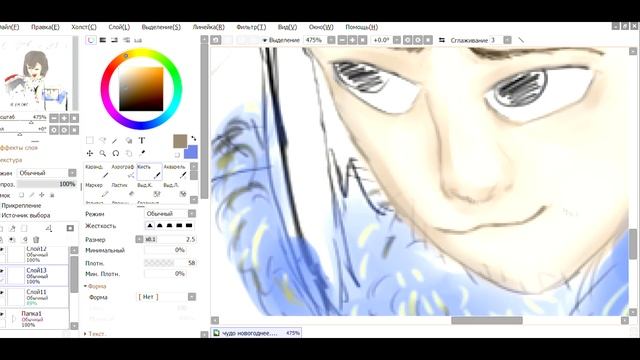Choose the Акварель watercolor brush

(175, 172)
